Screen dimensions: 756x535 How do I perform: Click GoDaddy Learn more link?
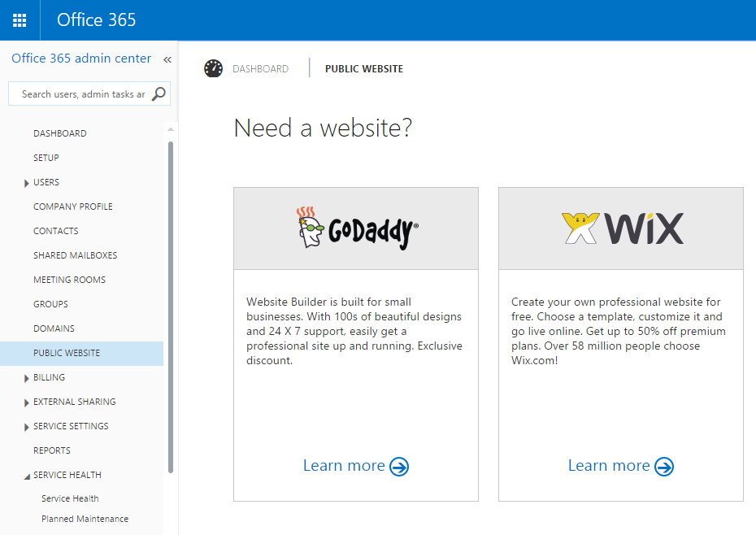(344, 466)
